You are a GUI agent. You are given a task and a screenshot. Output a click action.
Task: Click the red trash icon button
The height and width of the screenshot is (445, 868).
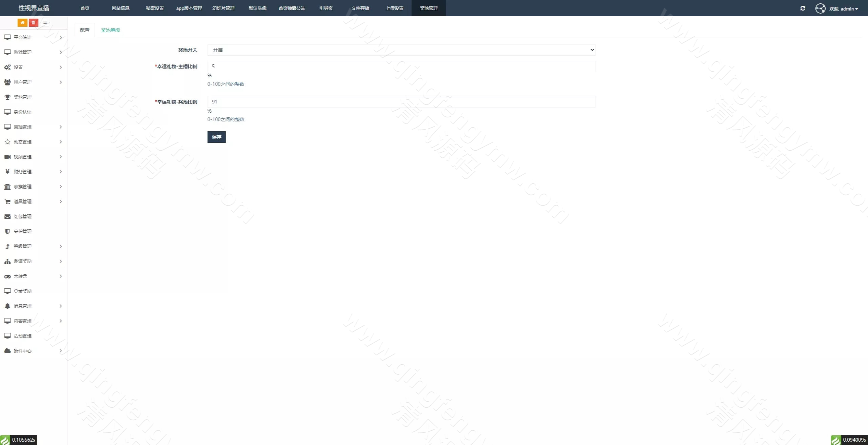(x=33, y=23)
